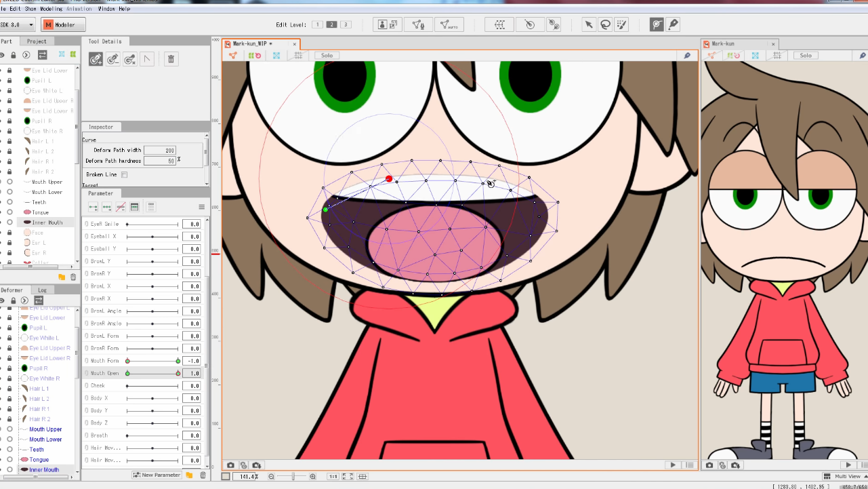
Task: Toggle the lock on Pupil L in Part panel
Action: click(x=9, y=80)
